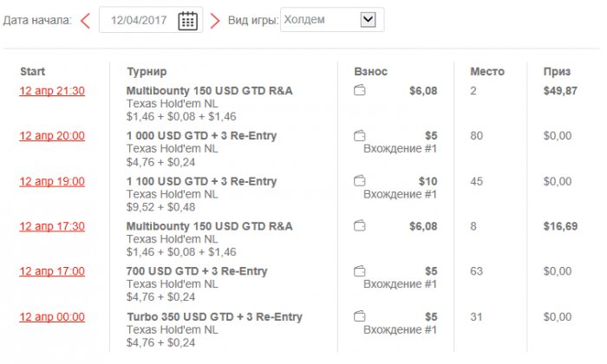607x364 pixels.
Task: Open the calendar date picker icon
Action: point(187,21)
